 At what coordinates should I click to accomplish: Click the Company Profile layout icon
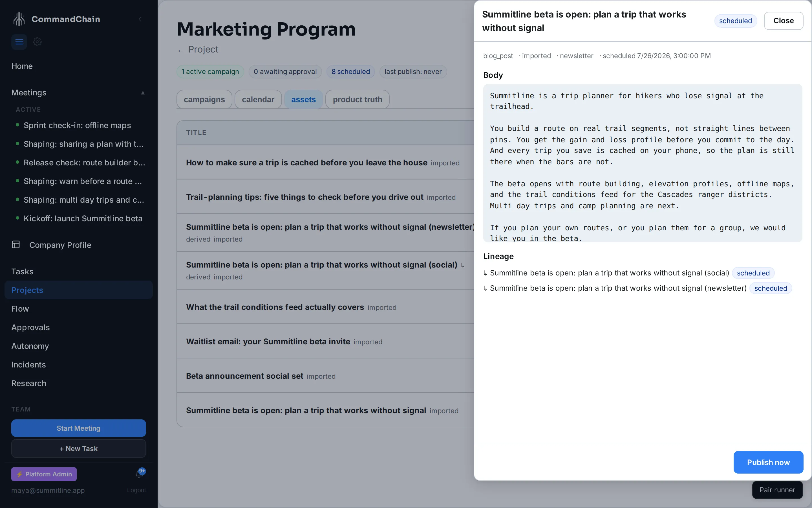16,245
